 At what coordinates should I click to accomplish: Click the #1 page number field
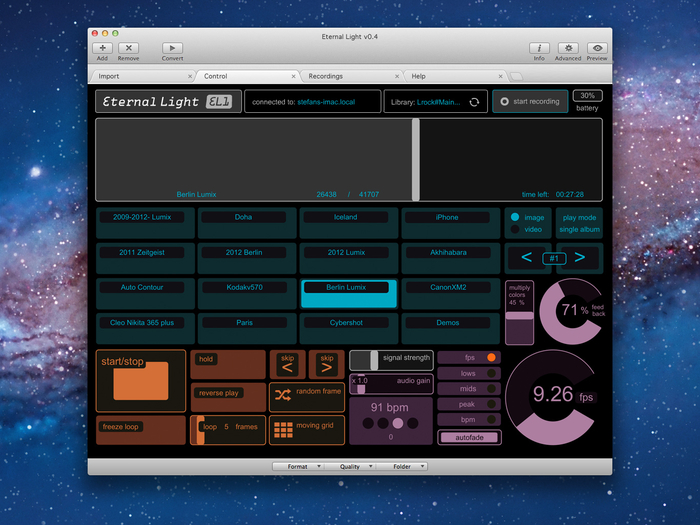(554, 258)
